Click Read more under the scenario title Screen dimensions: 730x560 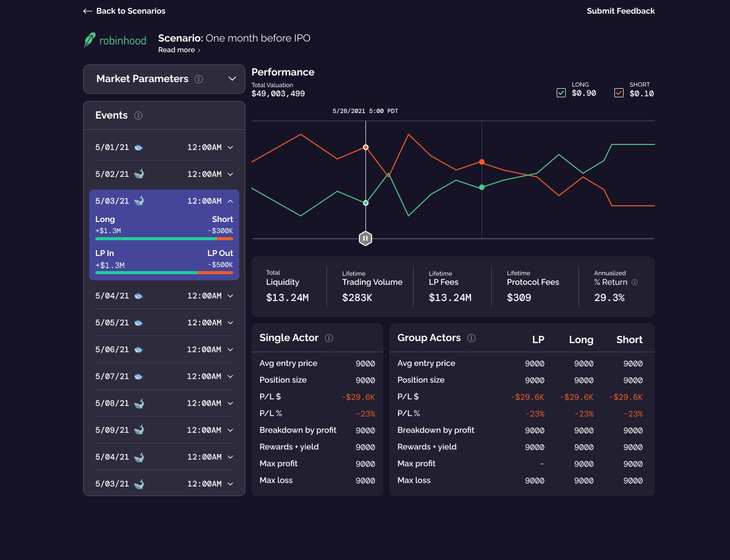(x=179, y=50)
